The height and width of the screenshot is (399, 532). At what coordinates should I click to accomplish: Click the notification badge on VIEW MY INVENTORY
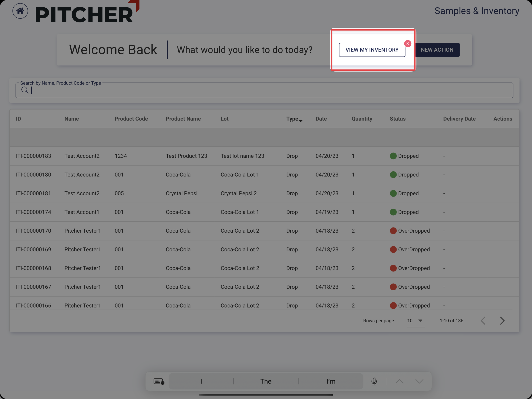(x=407, y=44)
